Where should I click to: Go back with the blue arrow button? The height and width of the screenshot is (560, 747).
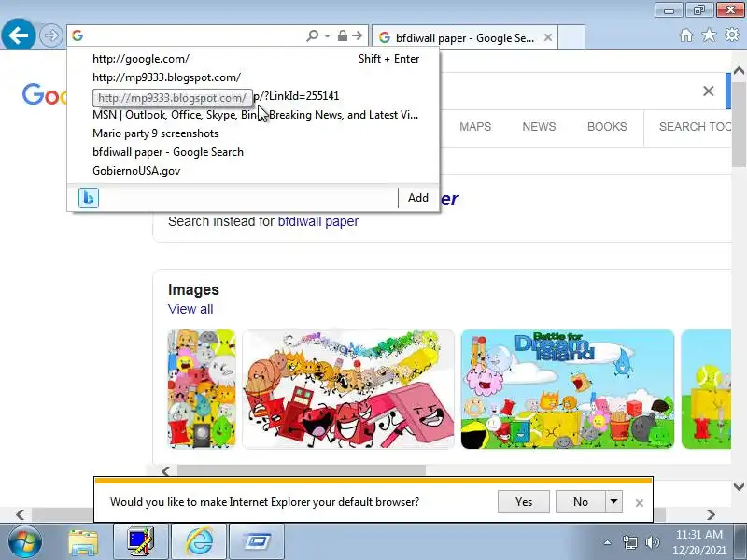(18, 35)
